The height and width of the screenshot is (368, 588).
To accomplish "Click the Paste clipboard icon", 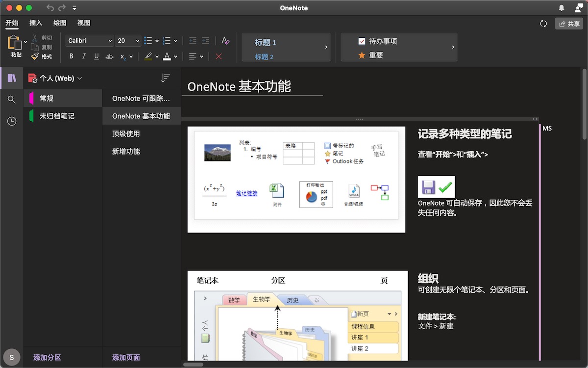I will (x=15, y=42).
